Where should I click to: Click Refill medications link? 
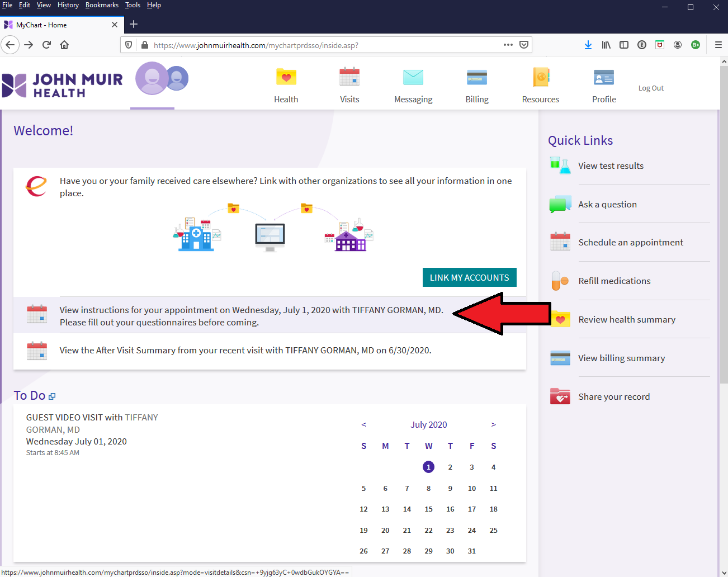pos(614,281)
